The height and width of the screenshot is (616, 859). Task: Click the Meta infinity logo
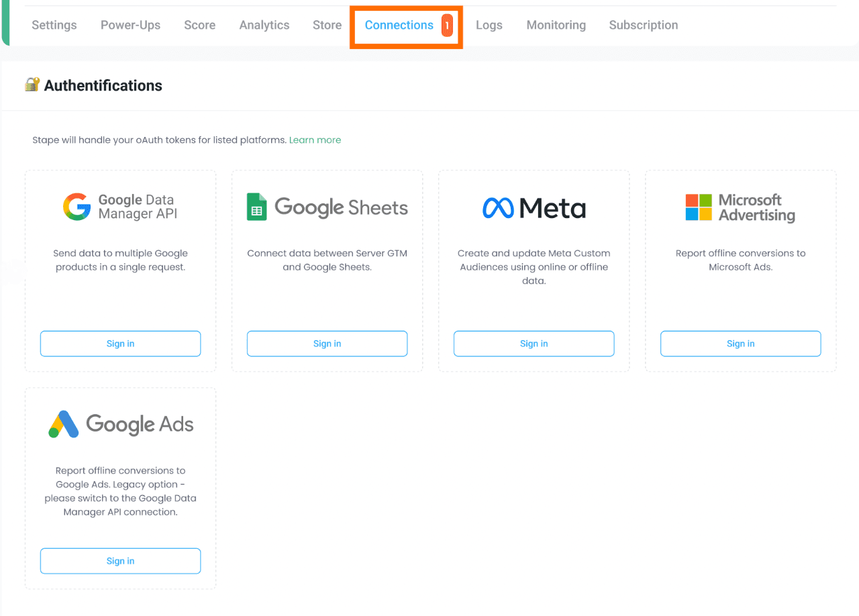(498, 208)
